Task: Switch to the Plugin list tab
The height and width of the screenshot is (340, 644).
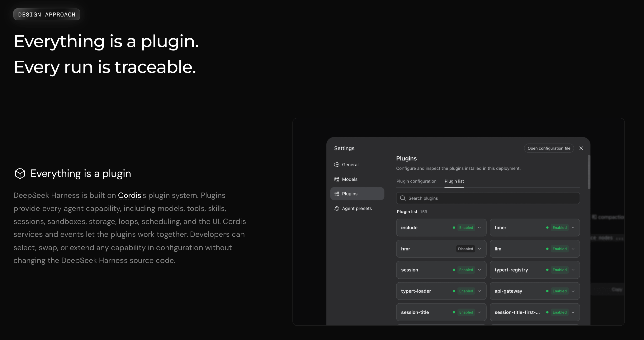Action: tap(454, 181)
